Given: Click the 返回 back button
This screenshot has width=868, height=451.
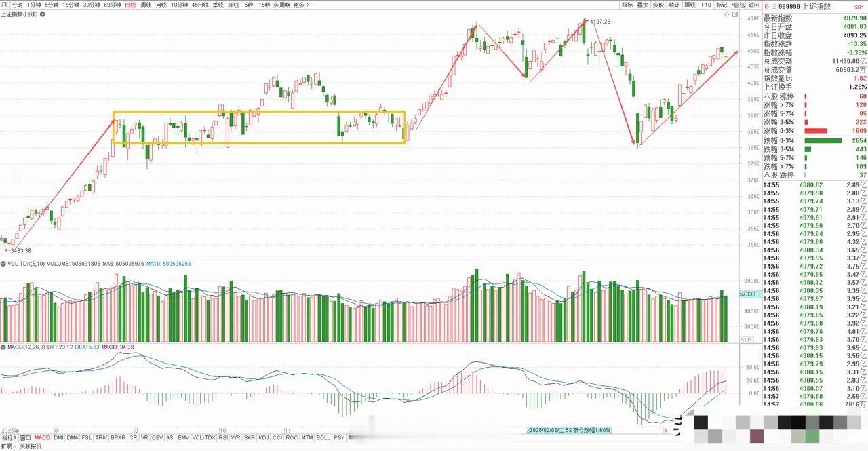Looking at the screenshot, I should [x=754, y=5].
